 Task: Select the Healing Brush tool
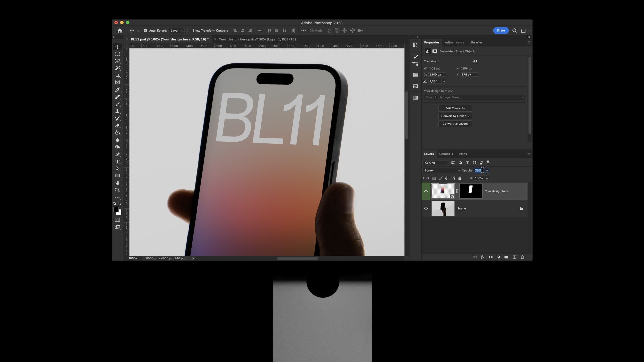117,97
